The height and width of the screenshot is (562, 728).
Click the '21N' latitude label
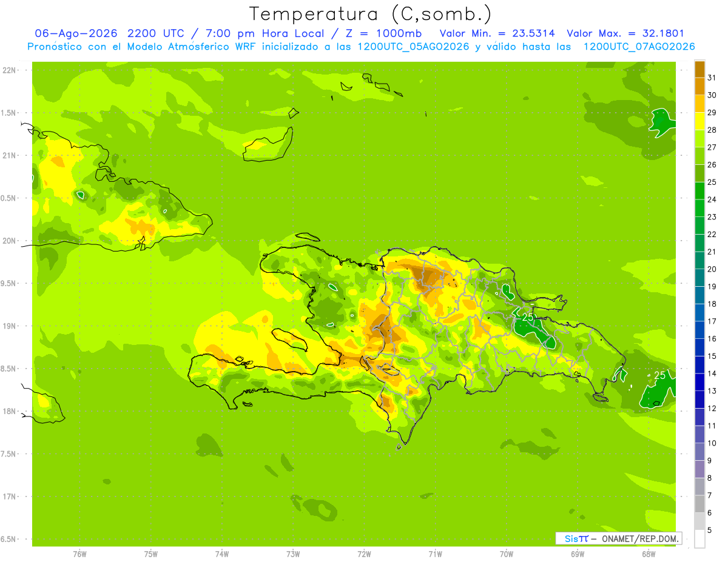9,155
